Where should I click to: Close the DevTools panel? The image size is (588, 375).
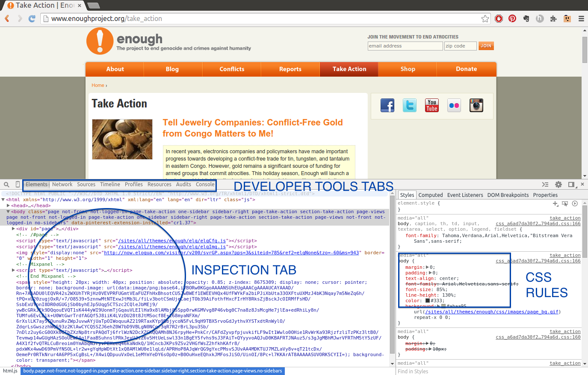coord(582,185)
